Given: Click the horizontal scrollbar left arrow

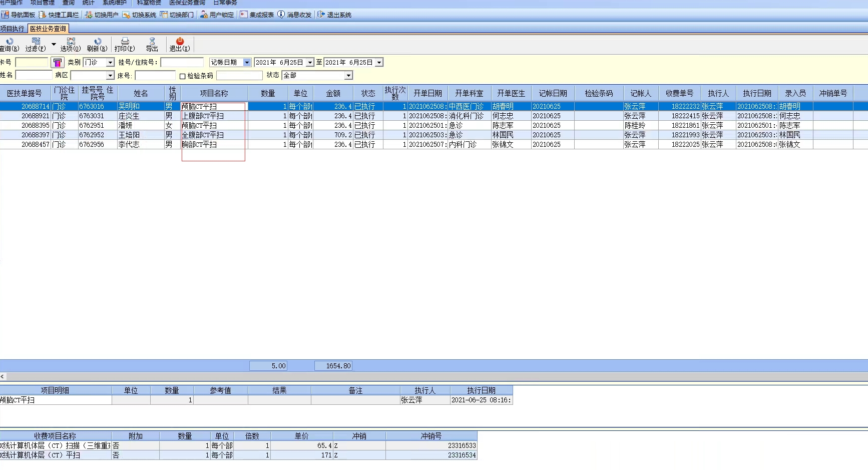Looking at the screenshot, I should pos(3,376).
